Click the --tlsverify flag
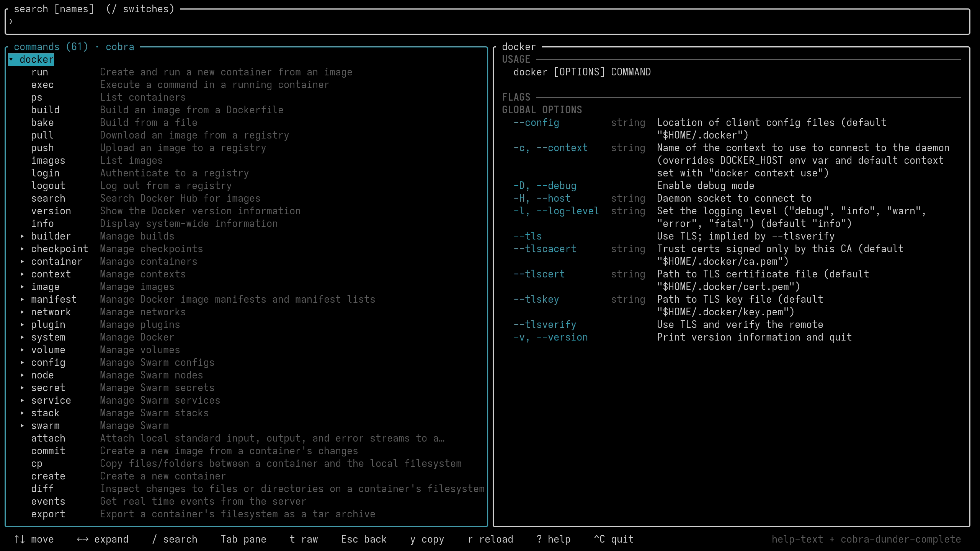This screenshot has width=980, height=551. [545, 325]
